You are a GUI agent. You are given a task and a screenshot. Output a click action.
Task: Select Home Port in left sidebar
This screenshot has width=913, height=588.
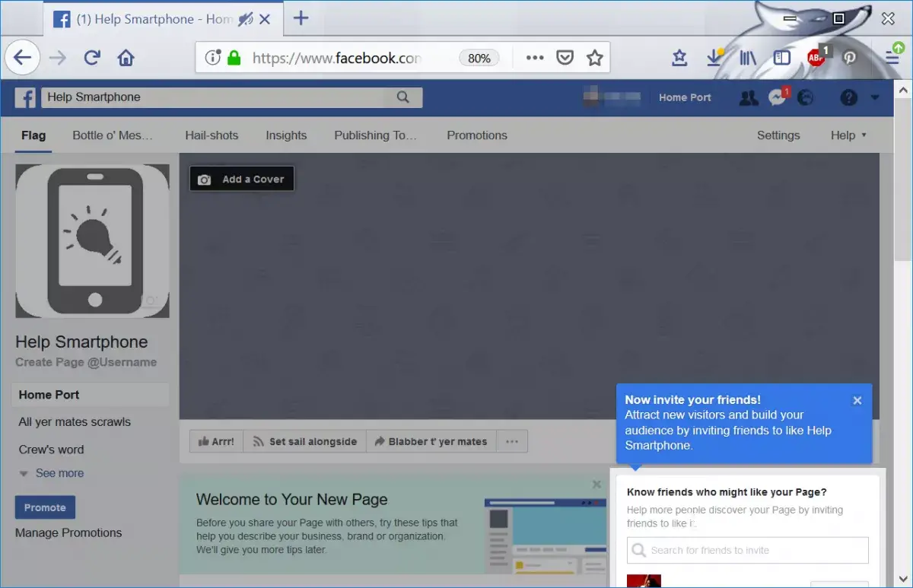(x=91, y=395)
